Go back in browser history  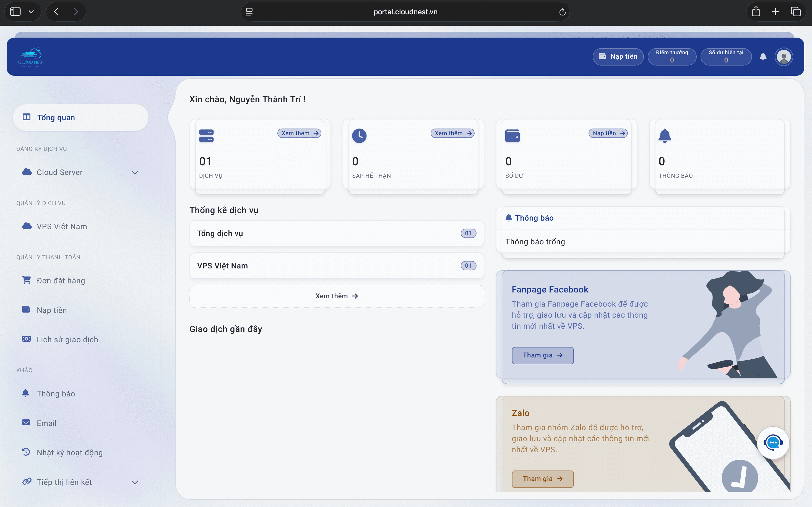56,12
